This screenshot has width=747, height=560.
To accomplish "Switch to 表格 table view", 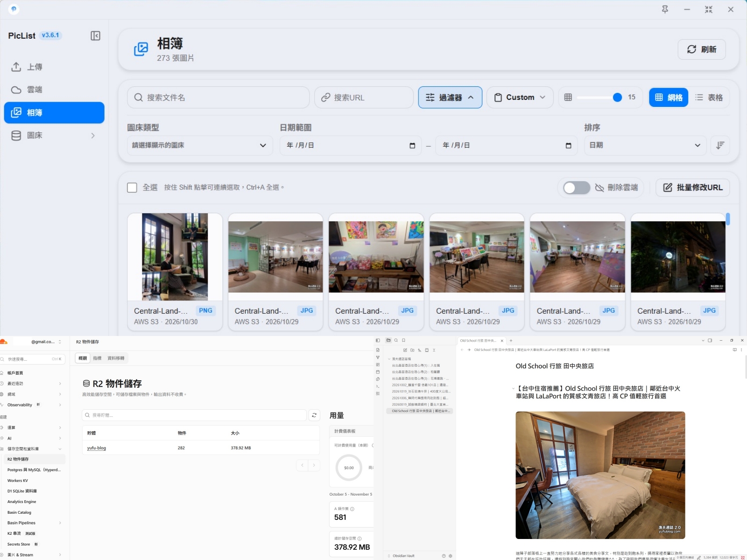I will point(709,97).
